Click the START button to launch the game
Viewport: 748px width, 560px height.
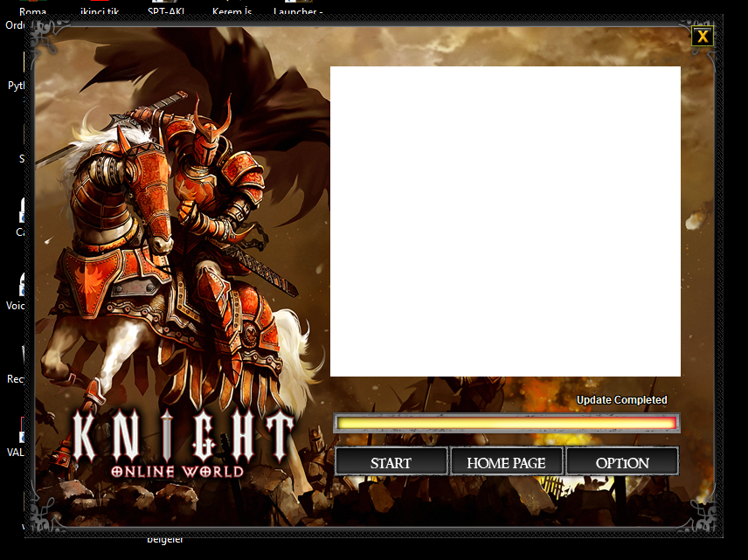391,461
